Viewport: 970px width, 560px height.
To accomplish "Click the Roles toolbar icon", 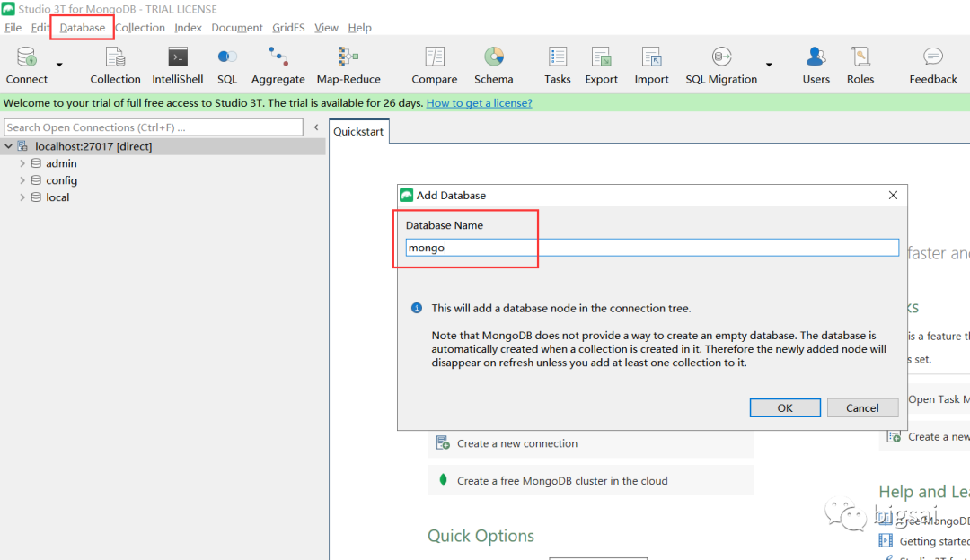I will (x=860, y=58).
